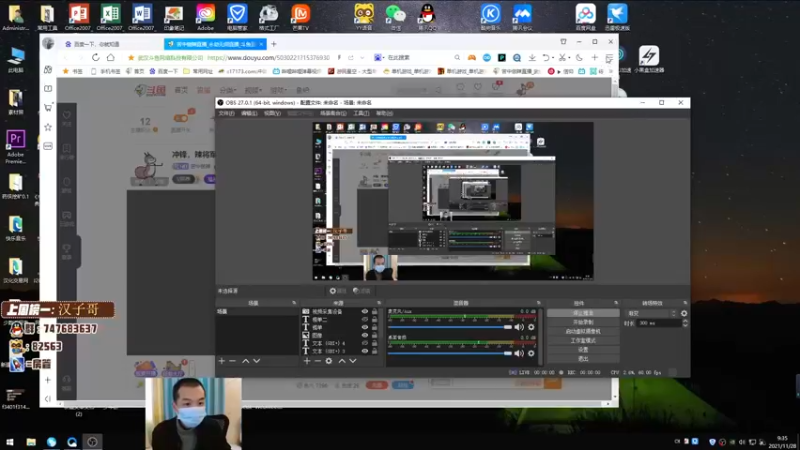Screen dimensions: 800x450
Task: Click the 开始录制 start recording button
Action: coord(583,322)
